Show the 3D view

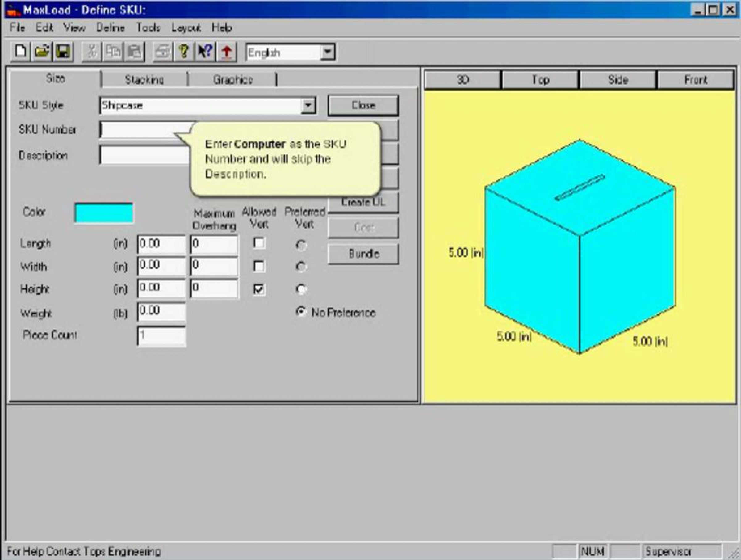coord(463,80)
